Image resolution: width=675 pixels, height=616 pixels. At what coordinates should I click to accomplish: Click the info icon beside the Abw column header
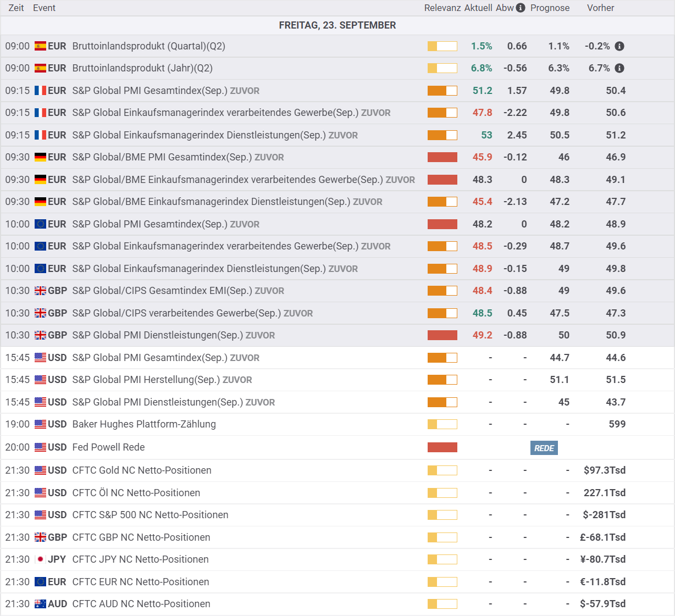click(521, 8)
